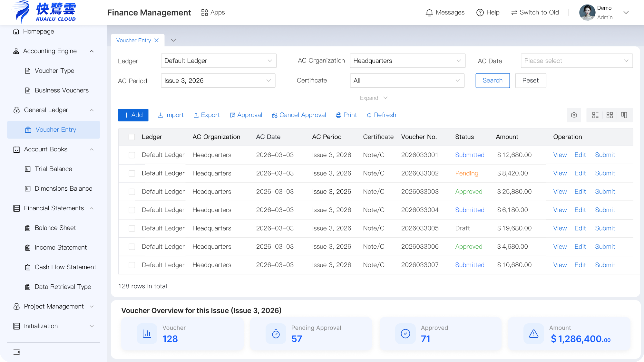Check the row for voucher 2026033002
644x362 pixels.
pyautogui.click(x=132, y=174)
